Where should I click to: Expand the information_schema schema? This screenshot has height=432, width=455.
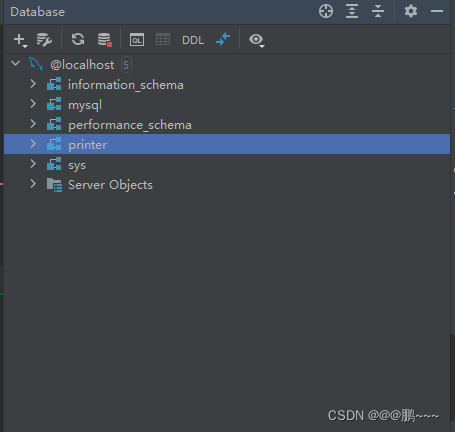point(33,84)
